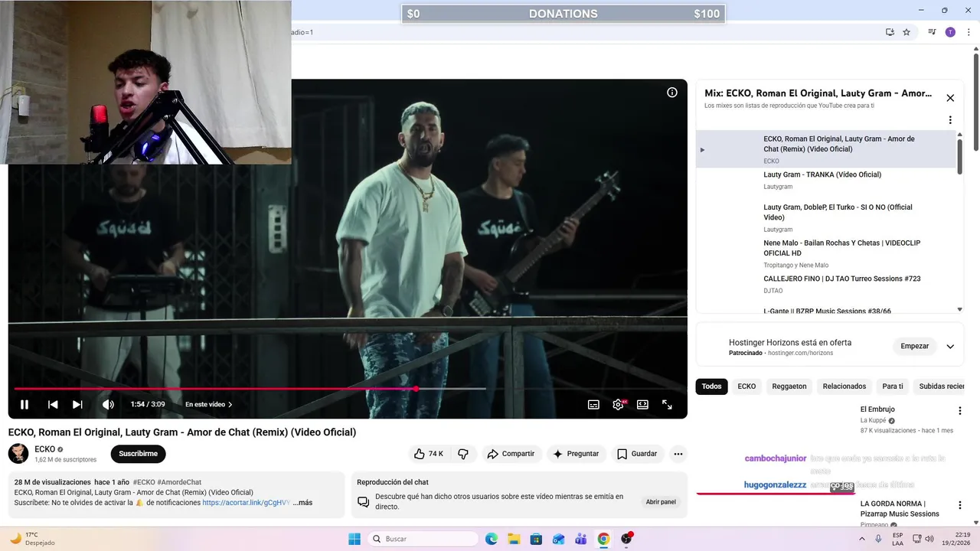Open Microsoft Edge from the taskbar

(x=492, y=539)
